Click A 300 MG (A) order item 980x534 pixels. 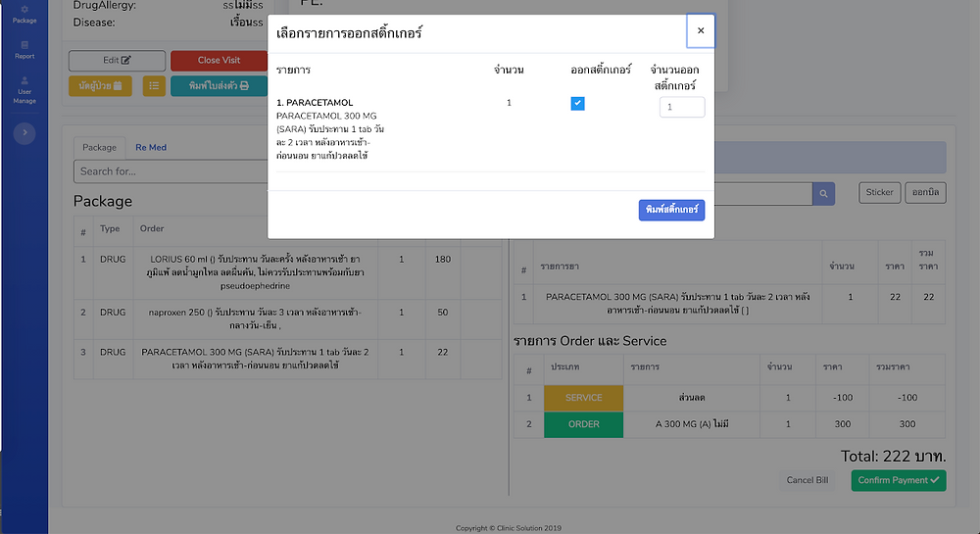(x=692, y=424)
